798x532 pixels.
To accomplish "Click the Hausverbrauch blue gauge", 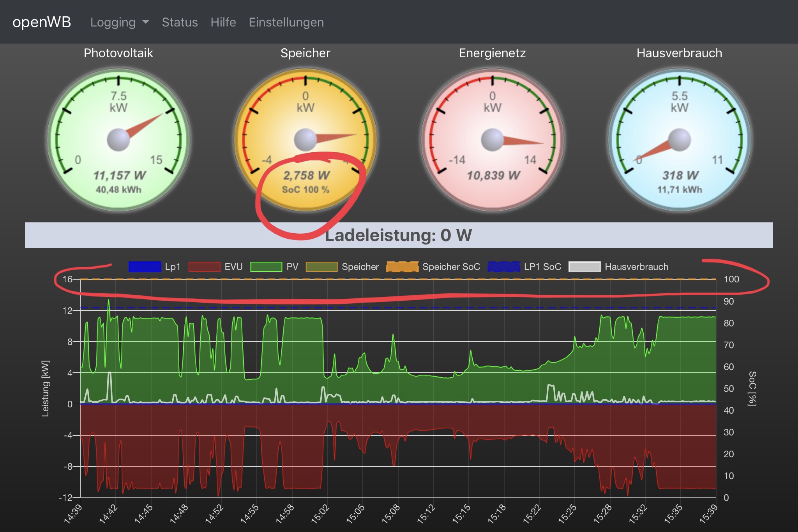I will (x=680, y=139).
